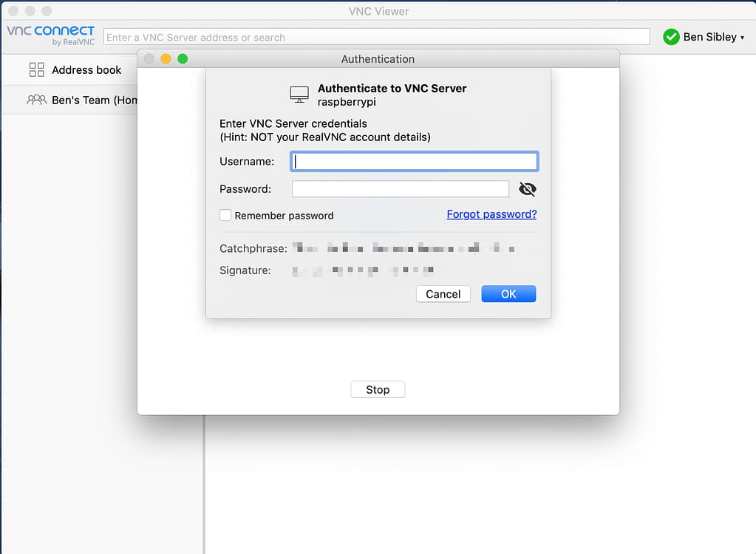Click the Authentication dialog title bar
The image size is (756, 554).
(378, 59)
